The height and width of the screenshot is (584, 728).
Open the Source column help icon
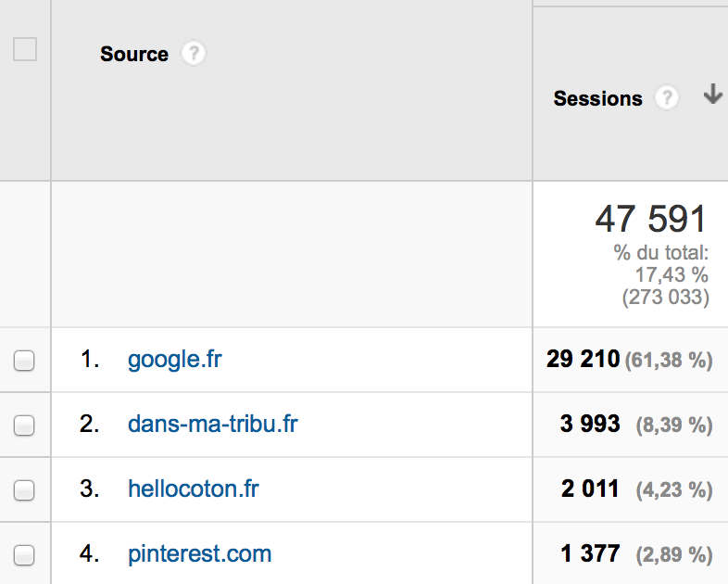[194, 54]
